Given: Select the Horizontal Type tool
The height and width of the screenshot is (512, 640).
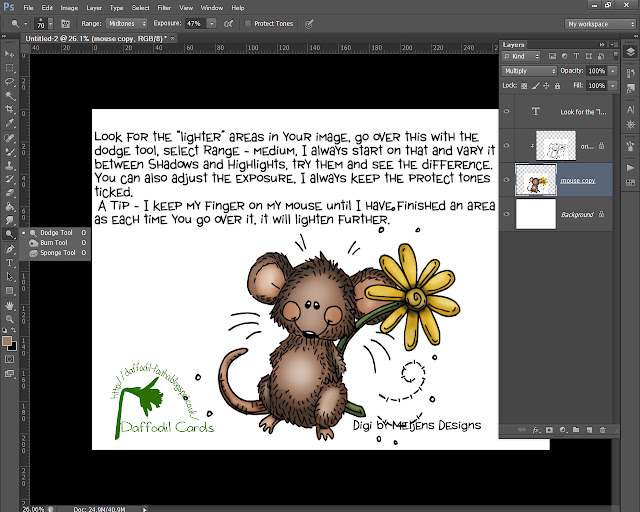Looking at the screenshot, I should click(x=9, y=263).
